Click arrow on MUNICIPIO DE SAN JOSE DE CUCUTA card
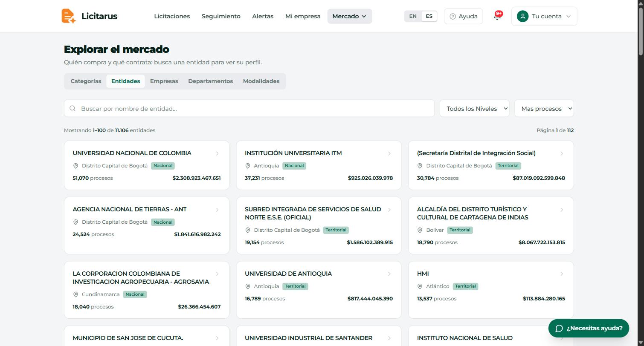 tap(217, 338)
